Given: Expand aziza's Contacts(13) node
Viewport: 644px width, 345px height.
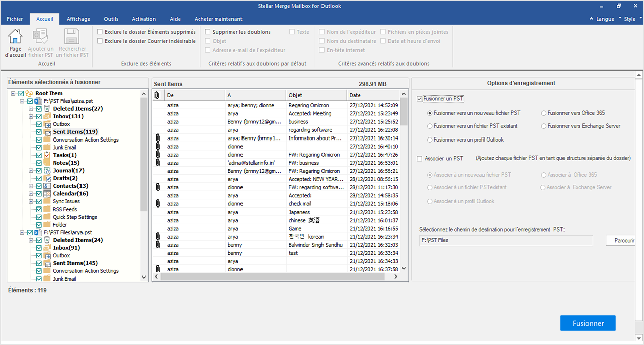Looking at the screenshot, I should tap(31, 186).
